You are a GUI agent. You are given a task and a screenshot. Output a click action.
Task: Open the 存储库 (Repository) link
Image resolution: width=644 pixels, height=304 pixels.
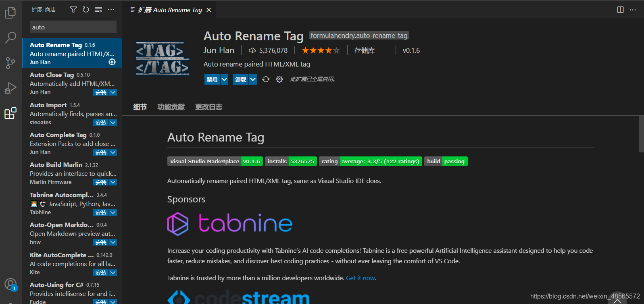(365, 50)
